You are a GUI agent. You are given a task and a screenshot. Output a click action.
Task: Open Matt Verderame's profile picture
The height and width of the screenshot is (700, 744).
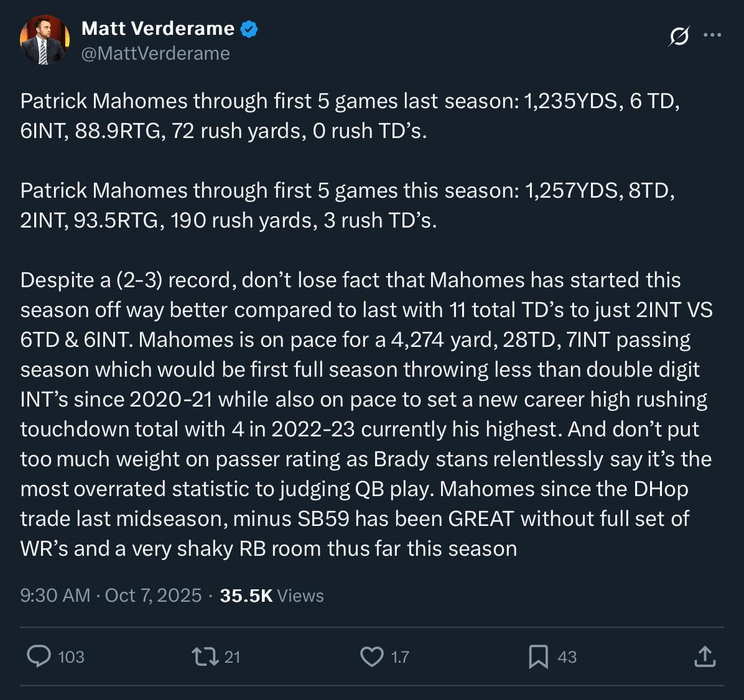(43, 41)
